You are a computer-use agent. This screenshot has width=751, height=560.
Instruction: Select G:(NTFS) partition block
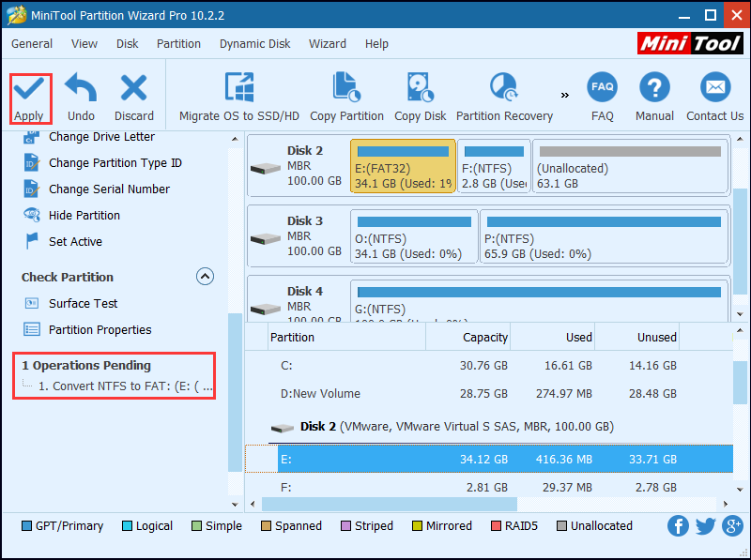[x=539, y=300]
